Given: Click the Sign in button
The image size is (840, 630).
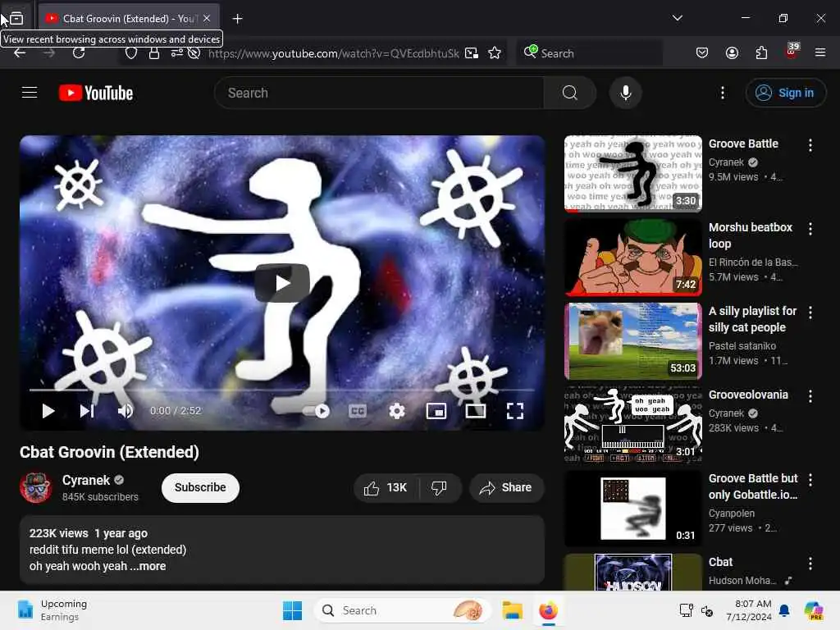Looking at the screenshot, I should pos(785,94).
